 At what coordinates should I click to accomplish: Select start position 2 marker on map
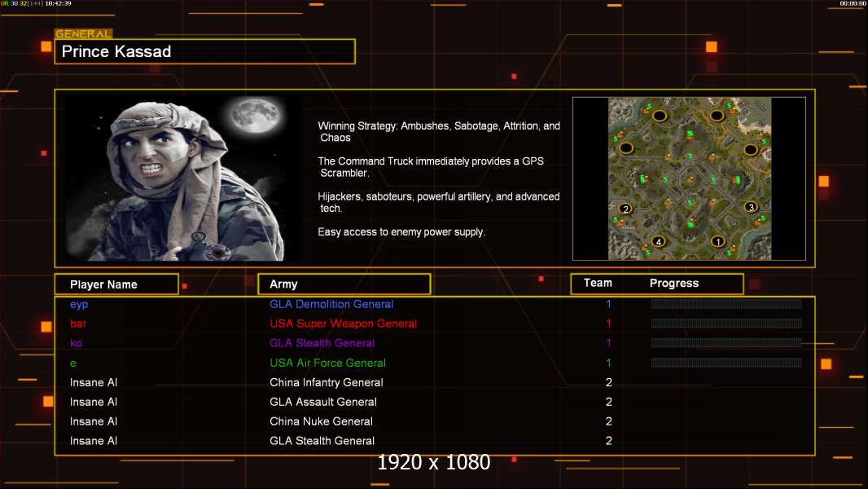(625, 209)
